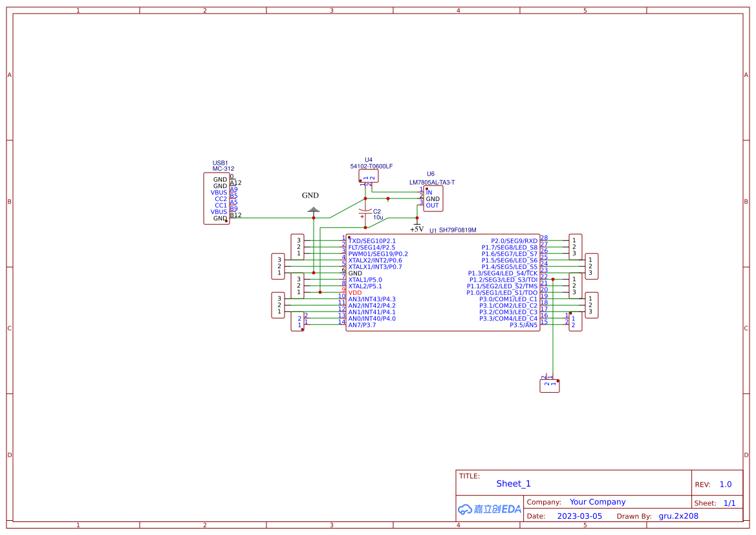This screenshot has height=535, width=756.
Task: Click the red VDD pin label on U1
Action: tap(354, 293)
